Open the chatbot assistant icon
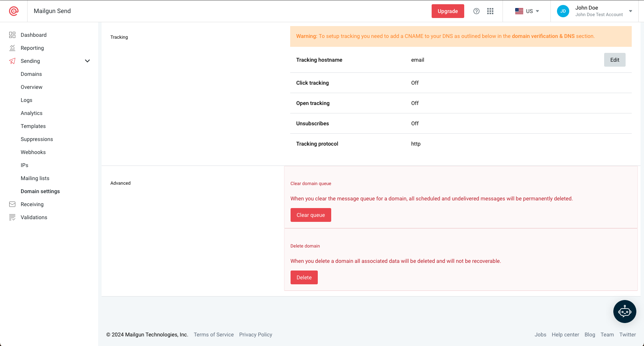 click(625, 312)
